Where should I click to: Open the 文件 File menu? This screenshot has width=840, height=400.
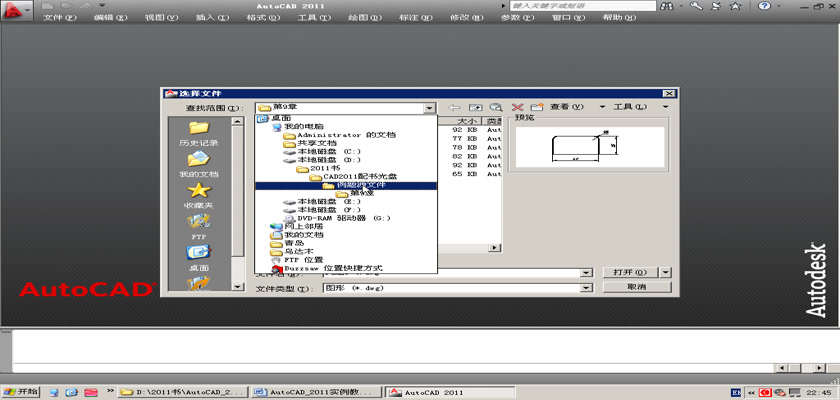60,17
